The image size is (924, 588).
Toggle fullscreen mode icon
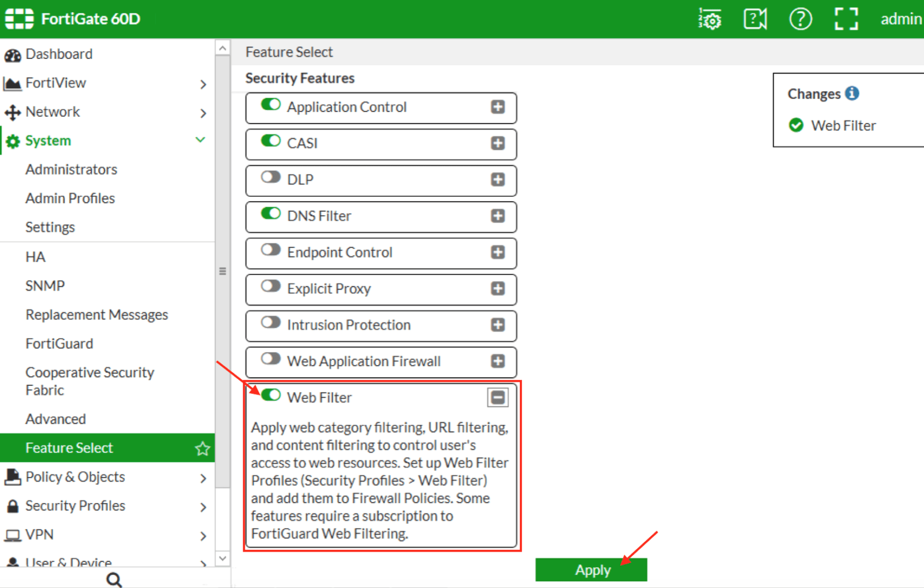tap(846, 19)
